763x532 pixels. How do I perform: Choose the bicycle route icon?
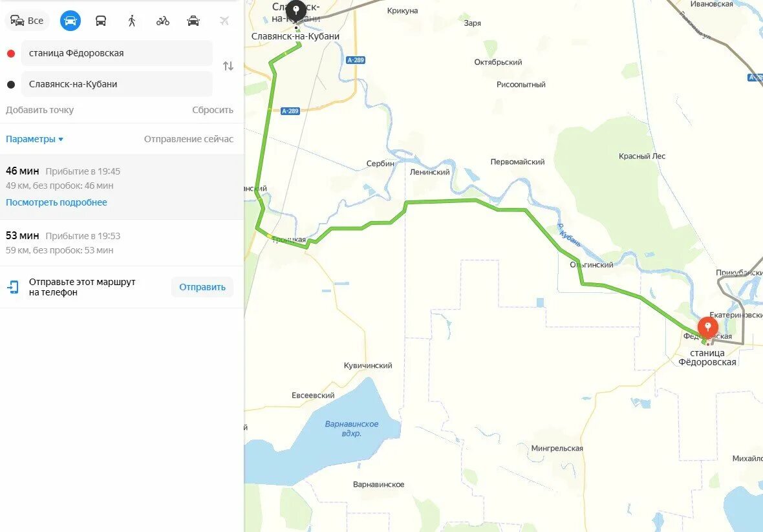point(162,21)
